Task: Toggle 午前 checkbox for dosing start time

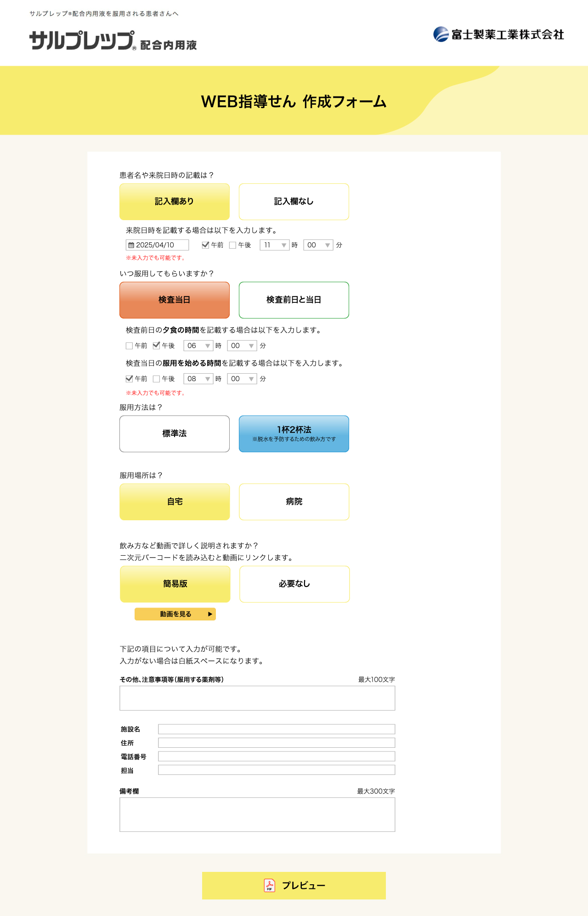Action: (x=129, y=379)
